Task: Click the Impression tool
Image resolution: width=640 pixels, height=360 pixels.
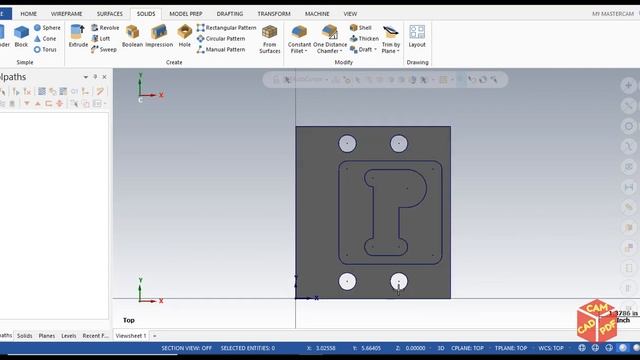Action: (159, 36)
